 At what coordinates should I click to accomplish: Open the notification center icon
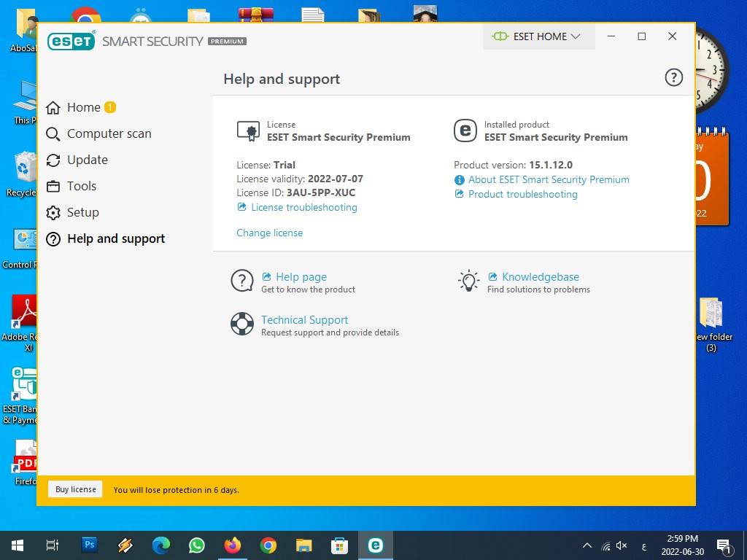(x=724, y=546)
